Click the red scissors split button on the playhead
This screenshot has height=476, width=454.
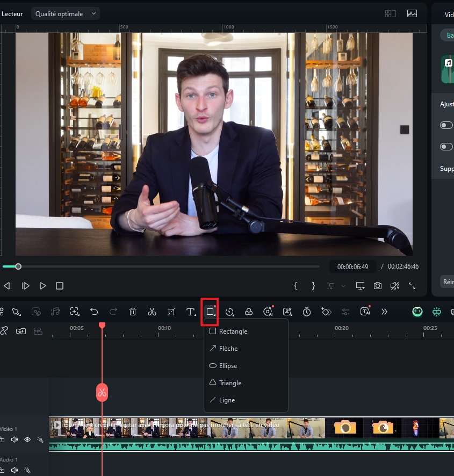point(102,393)
